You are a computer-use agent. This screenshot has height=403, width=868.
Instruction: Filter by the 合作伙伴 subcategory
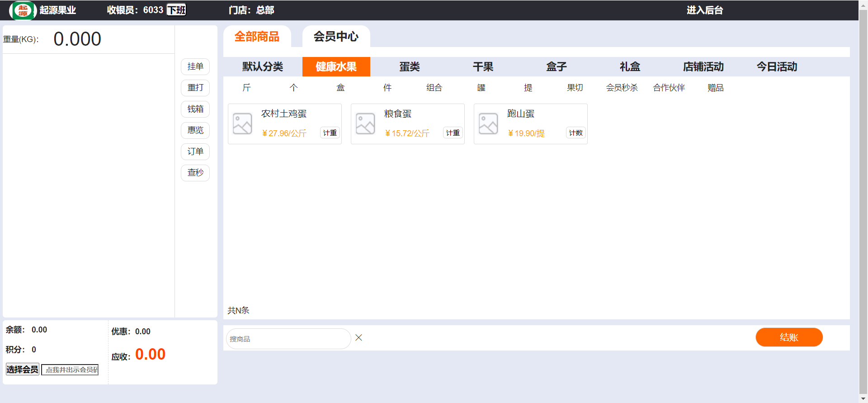(669, 87)
